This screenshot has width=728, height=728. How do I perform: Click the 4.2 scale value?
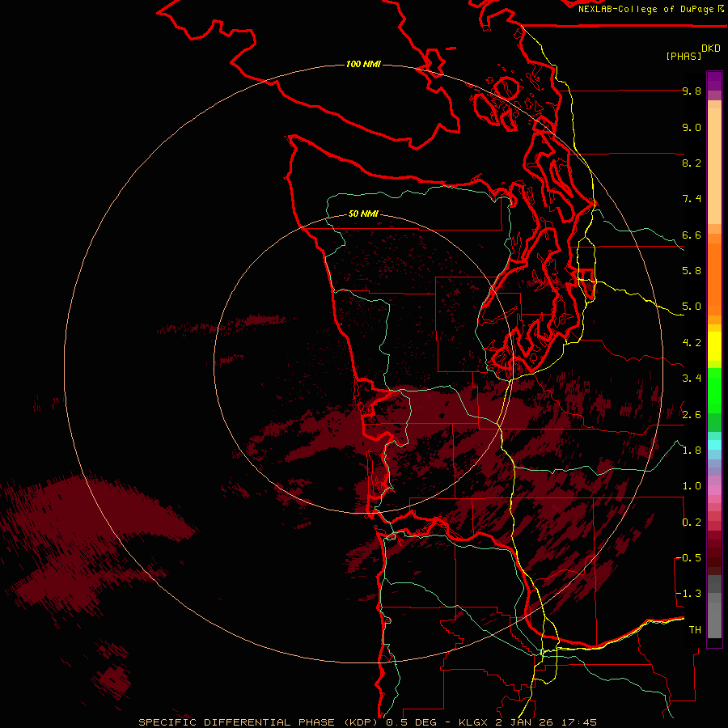click(x=692, y=343)
